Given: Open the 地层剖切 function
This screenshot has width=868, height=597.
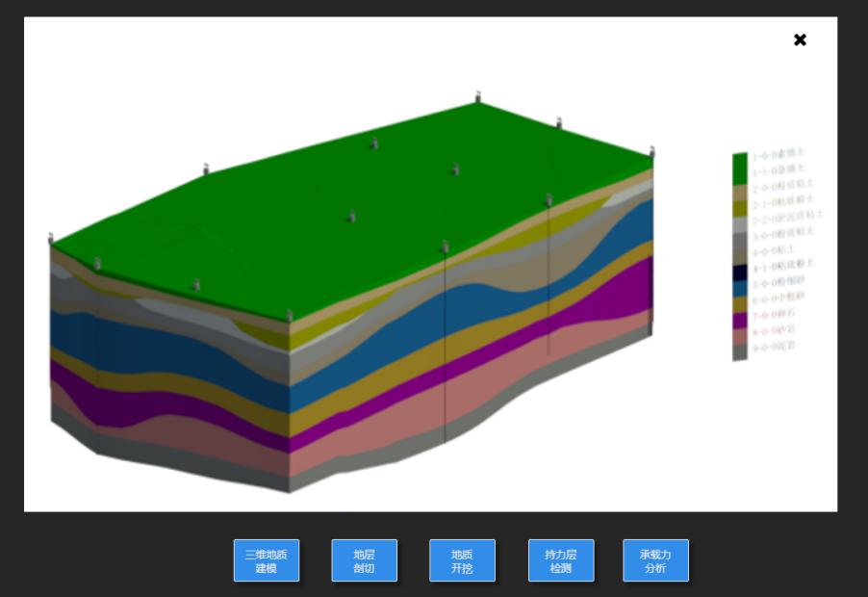Looking at the screenshot, I should pos(364,560).
